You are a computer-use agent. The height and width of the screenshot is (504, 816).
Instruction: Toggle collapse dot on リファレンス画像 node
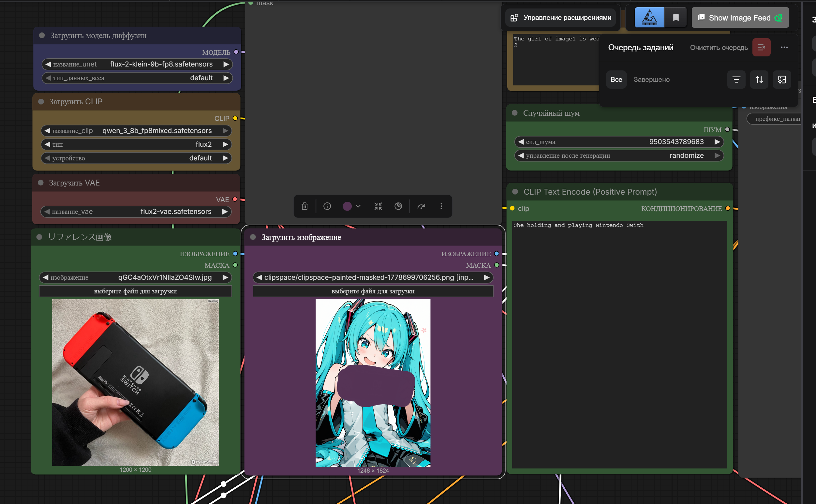[x=39, y=237]
